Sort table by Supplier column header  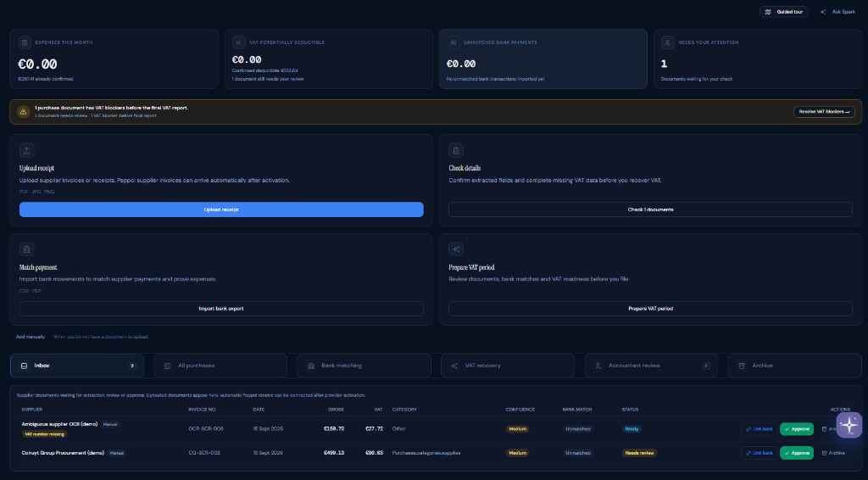point(32,409)
